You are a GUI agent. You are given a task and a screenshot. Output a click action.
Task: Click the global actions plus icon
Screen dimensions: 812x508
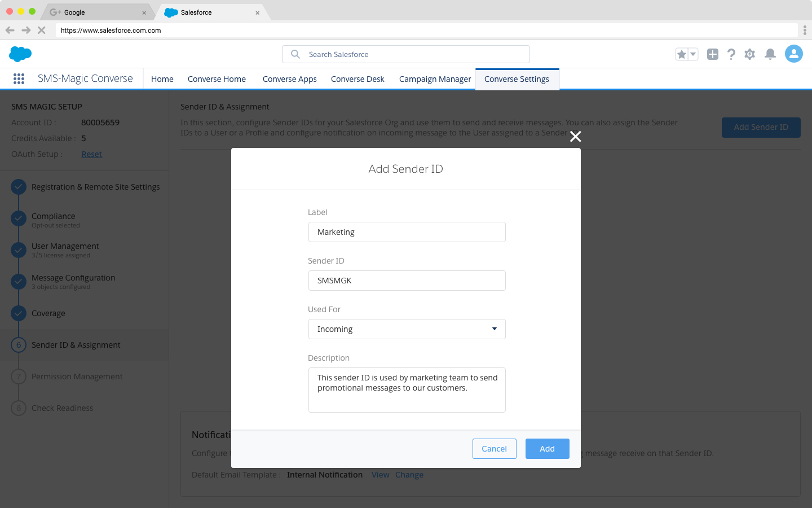713,54
